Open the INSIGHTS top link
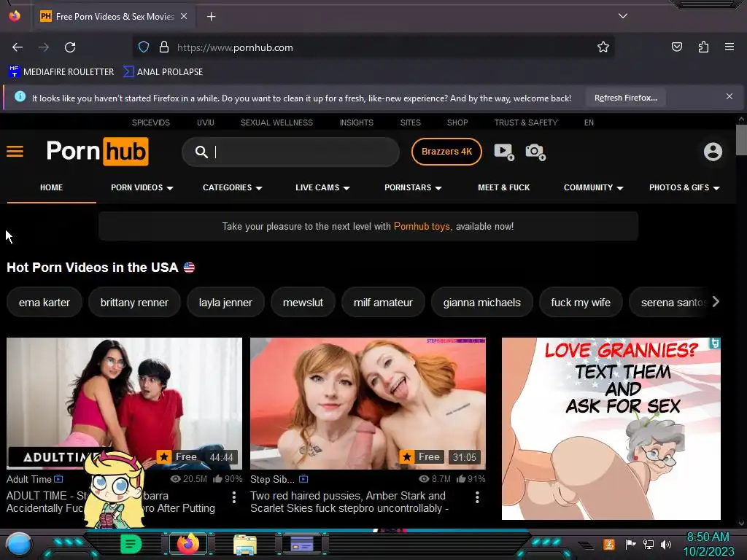 tap(356, 122)
